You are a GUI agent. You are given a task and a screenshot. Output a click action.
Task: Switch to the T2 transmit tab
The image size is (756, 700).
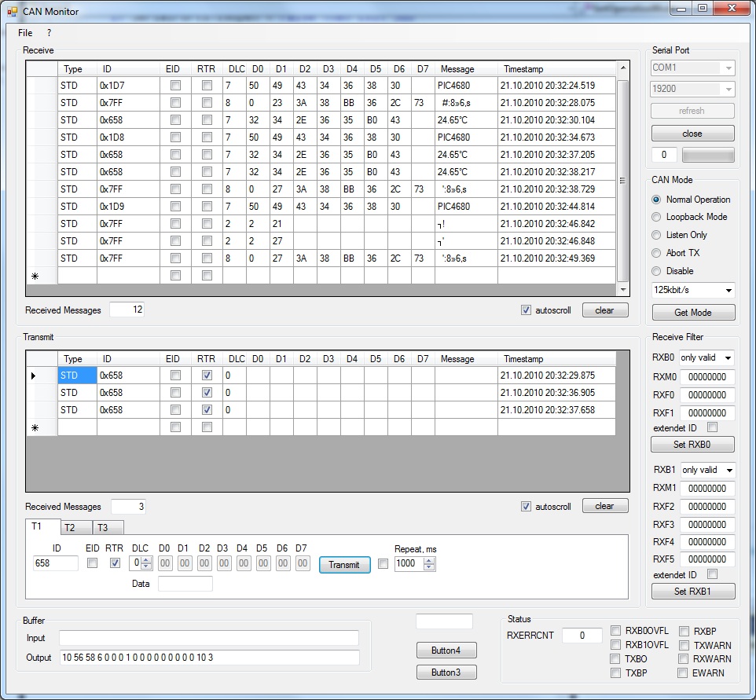[x=75, y=527]
